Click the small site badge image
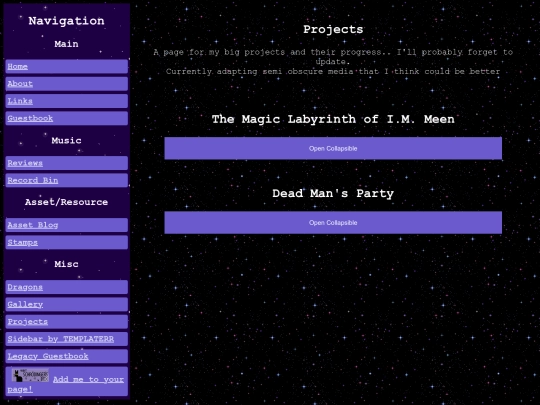This screenshot has height=405, width=540. (30, 375)
